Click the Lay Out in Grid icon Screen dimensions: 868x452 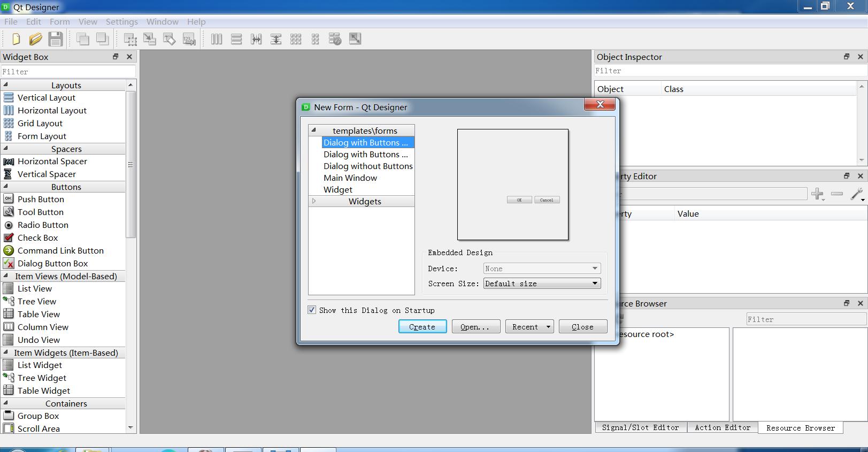coord(296,39)
